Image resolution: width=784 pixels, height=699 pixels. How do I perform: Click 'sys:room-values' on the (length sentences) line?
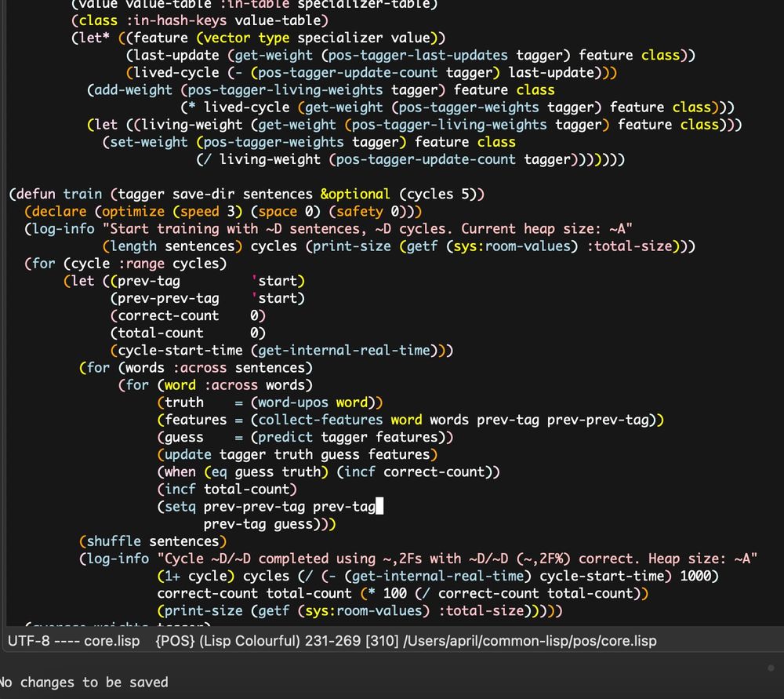tap(513, 246)
